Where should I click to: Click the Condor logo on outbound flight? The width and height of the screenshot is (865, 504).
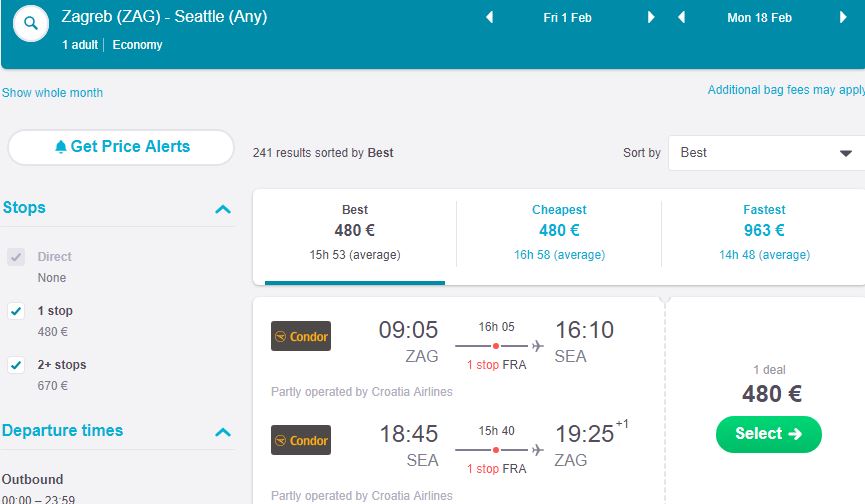(301, 336)
